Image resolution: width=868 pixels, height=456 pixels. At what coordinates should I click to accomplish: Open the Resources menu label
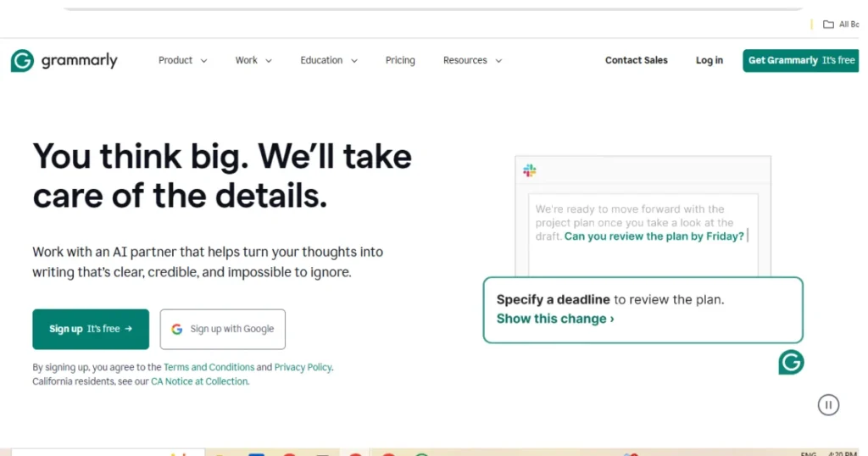click(x=465, y=60)
